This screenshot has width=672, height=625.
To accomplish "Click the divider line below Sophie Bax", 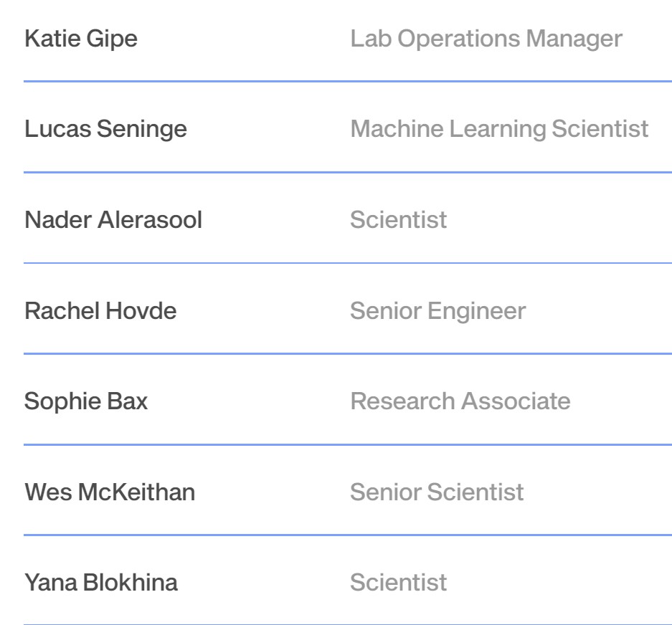I will (347, 444).
